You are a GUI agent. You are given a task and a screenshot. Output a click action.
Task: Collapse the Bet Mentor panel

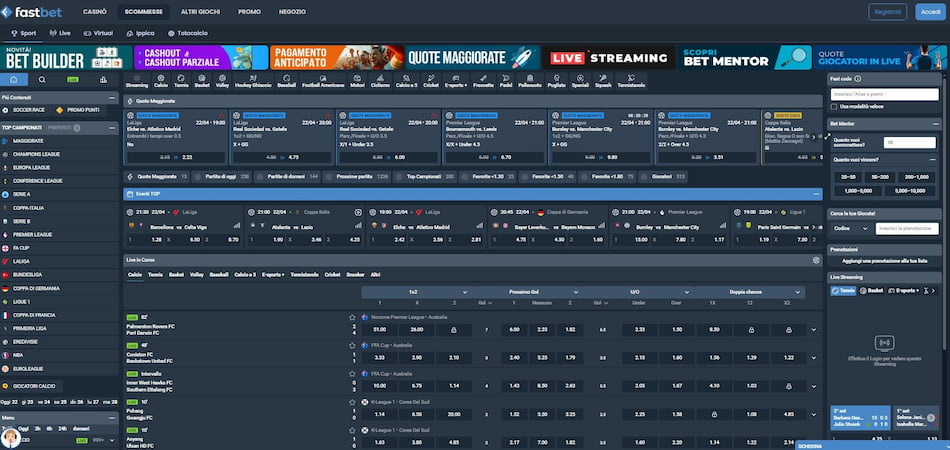point(935,124)
